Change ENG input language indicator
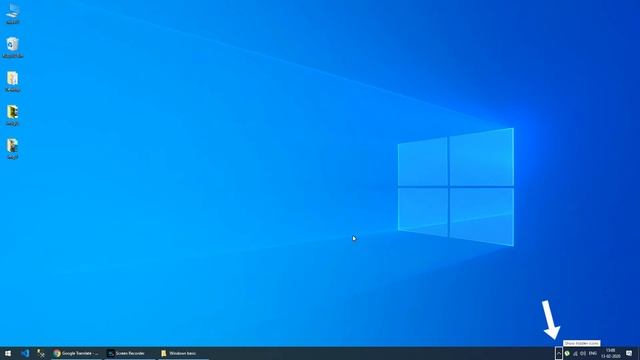640x360 pixels. tap(593, 353)
